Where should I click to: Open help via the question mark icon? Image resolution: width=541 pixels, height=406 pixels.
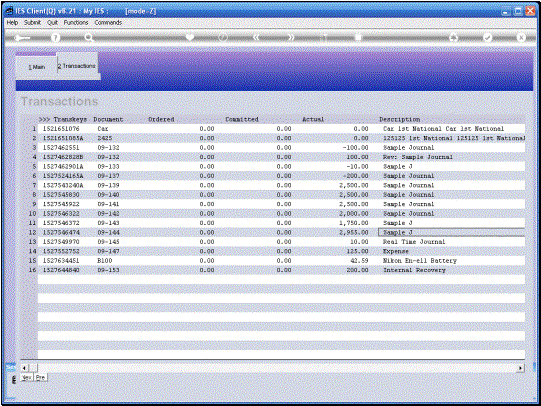[55, 38]
